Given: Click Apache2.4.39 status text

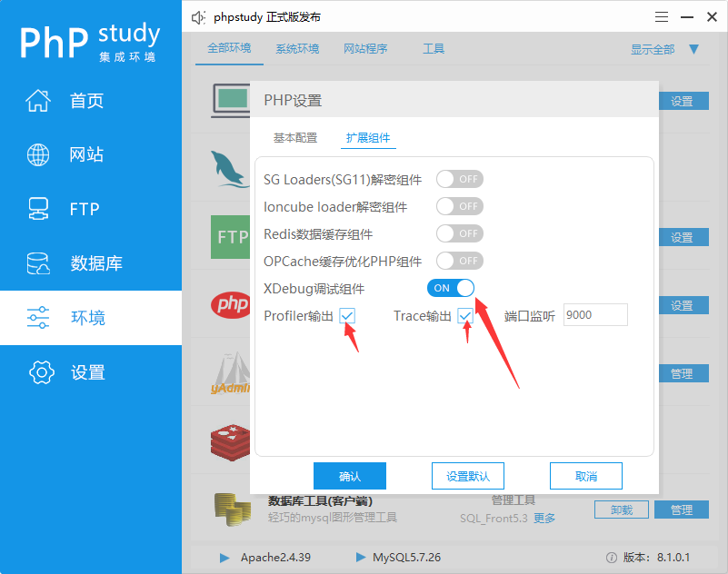Looking at the screenshot, I should 275,558.
